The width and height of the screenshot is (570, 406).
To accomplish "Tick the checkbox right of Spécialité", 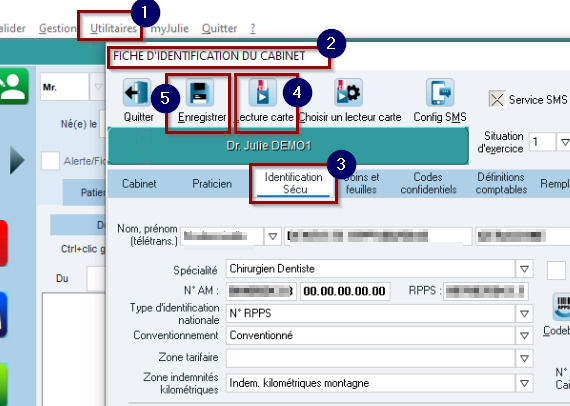I will coord(556,270).
